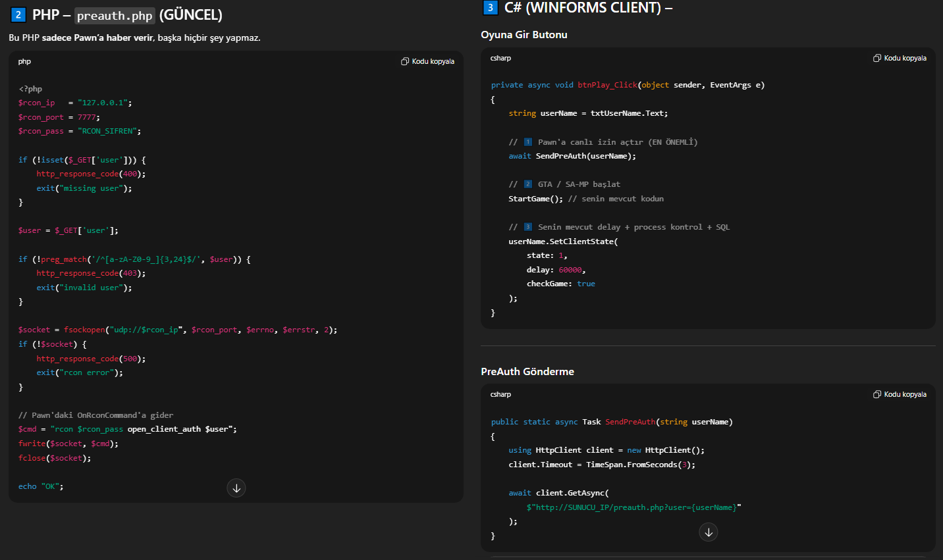Click the sentence 'Bu PHP sadece Pawn'a haber verir'
This screenshot has height=560, width=943.
(81, 38)
